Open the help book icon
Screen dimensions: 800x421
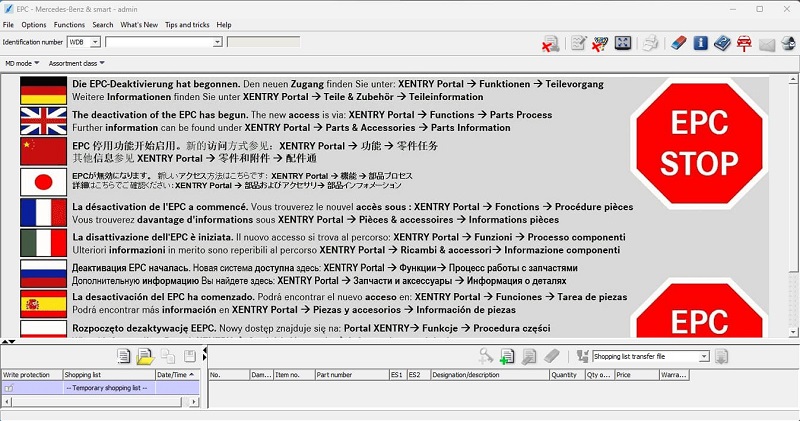[x=722, y=43]
